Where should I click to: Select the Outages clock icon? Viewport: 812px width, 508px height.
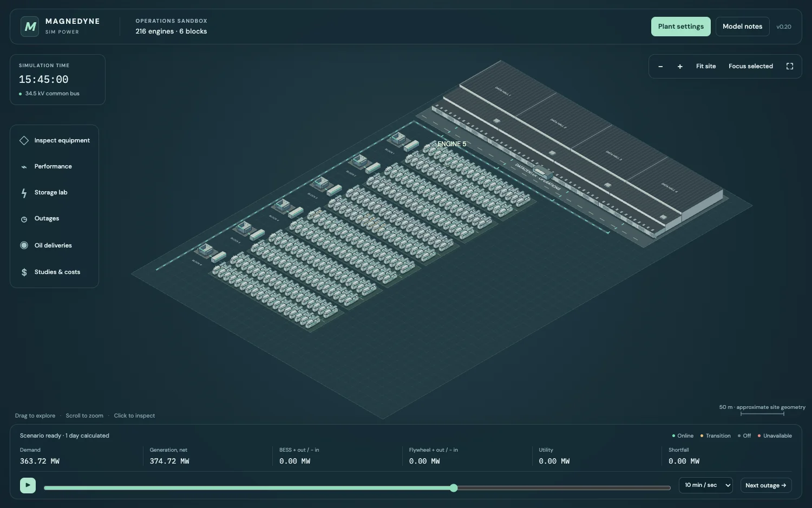(x=24, y=219)
